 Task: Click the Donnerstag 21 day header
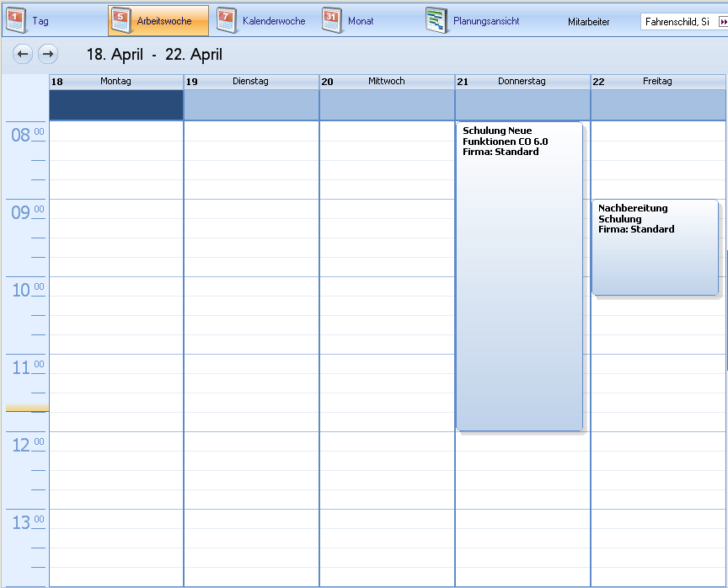click(522, 81)
